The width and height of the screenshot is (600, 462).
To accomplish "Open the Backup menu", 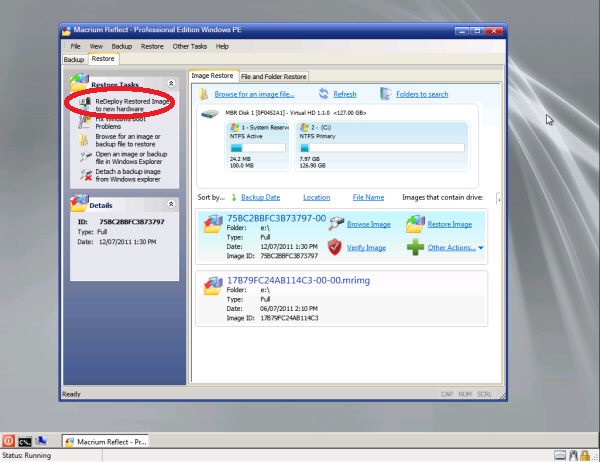I will (x=122, y=46).
